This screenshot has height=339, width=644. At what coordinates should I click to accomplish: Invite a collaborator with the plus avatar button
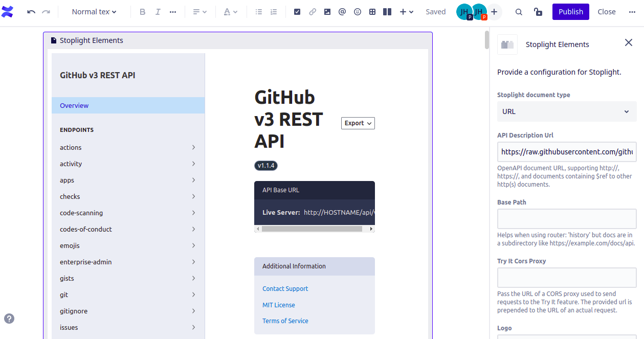tap(494, 12)
